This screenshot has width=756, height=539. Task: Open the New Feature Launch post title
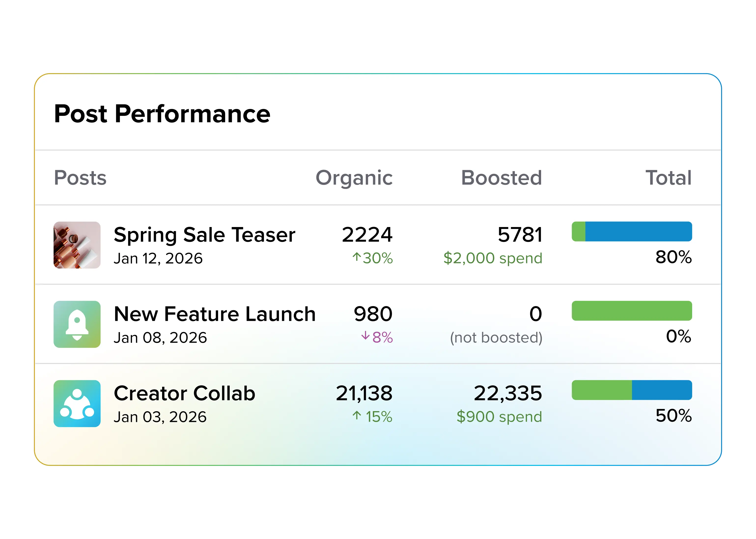[x=215, y=314]
